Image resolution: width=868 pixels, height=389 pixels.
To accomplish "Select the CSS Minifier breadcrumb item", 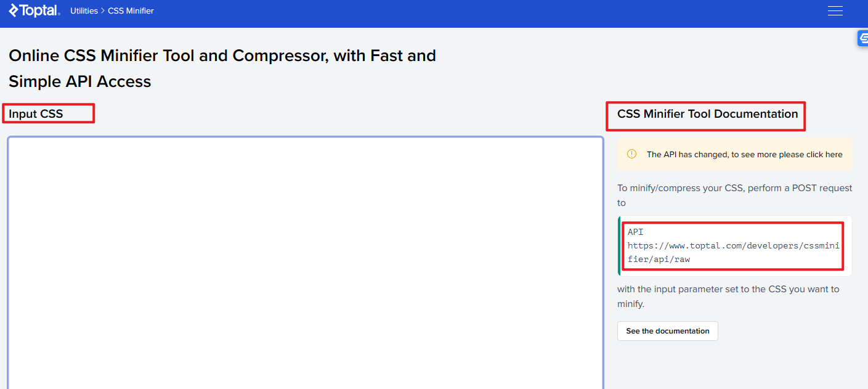I will pyautogui.click(x=131, y=11).
